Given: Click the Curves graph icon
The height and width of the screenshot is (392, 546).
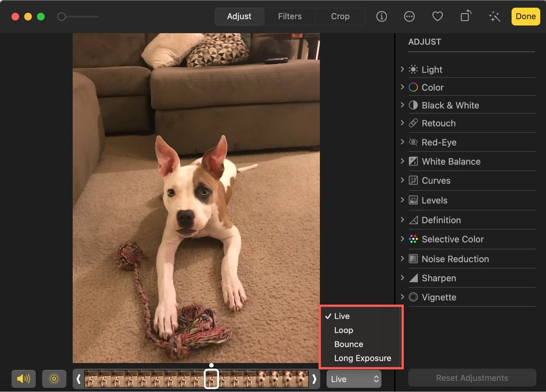Looking at the screenshot, I should [413, 180].
